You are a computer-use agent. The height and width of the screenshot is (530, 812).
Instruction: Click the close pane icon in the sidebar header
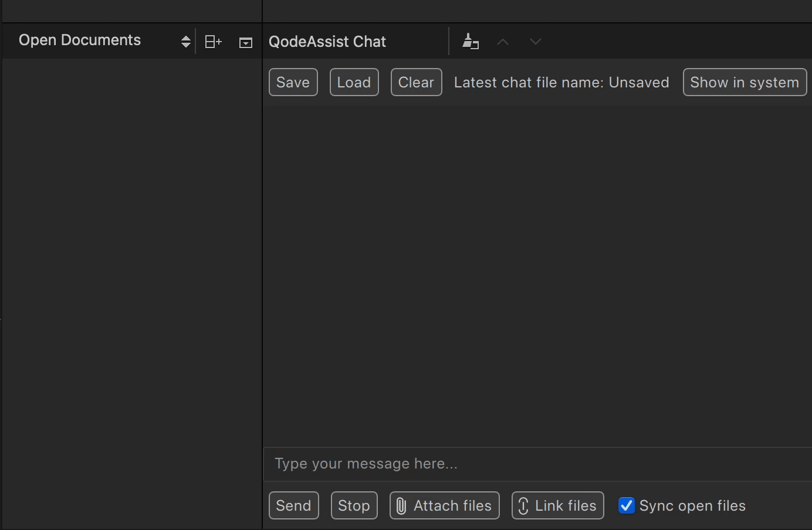click(x=246, y=42)
